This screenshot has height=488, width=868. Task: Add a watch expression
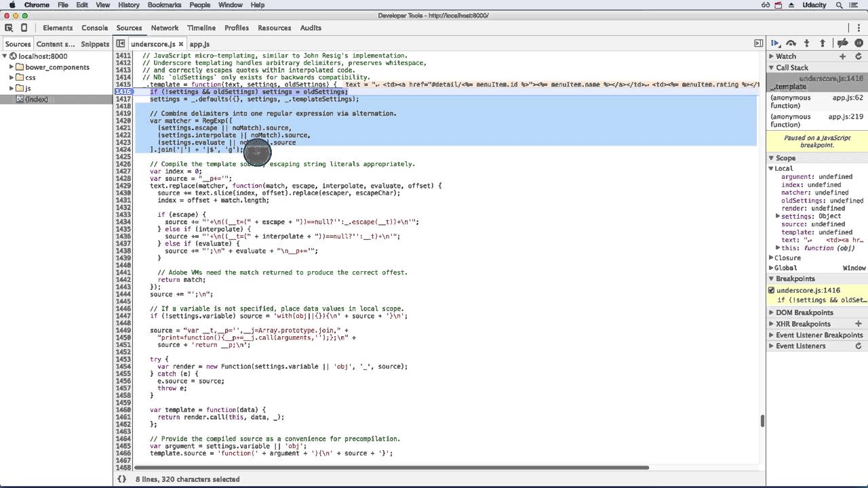coord(843,56)
